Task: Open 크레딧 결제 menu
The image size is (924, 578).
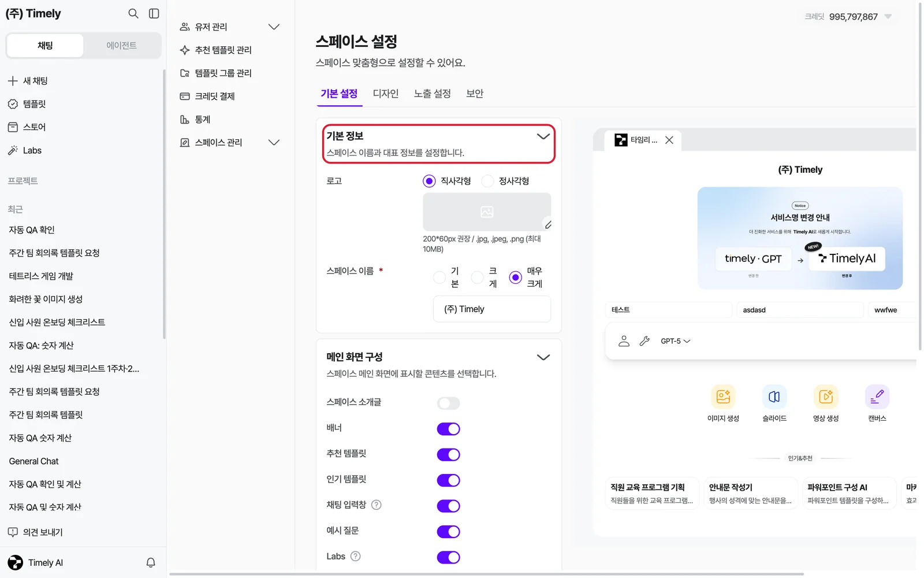Action: (x=215, y=96)
